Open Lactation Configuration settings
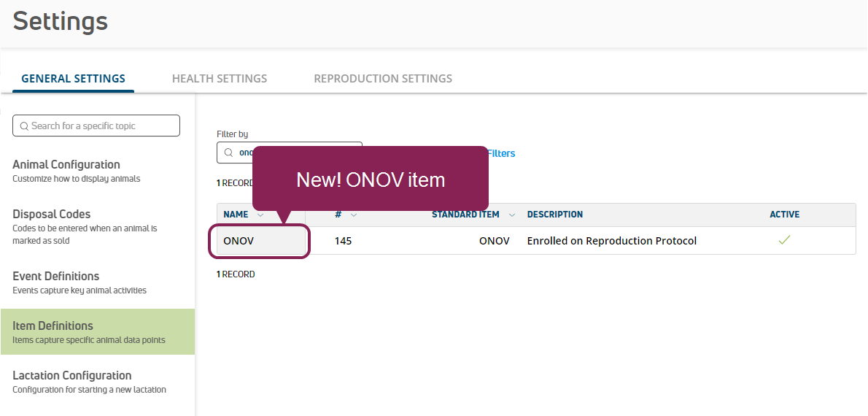 (98, 382)
